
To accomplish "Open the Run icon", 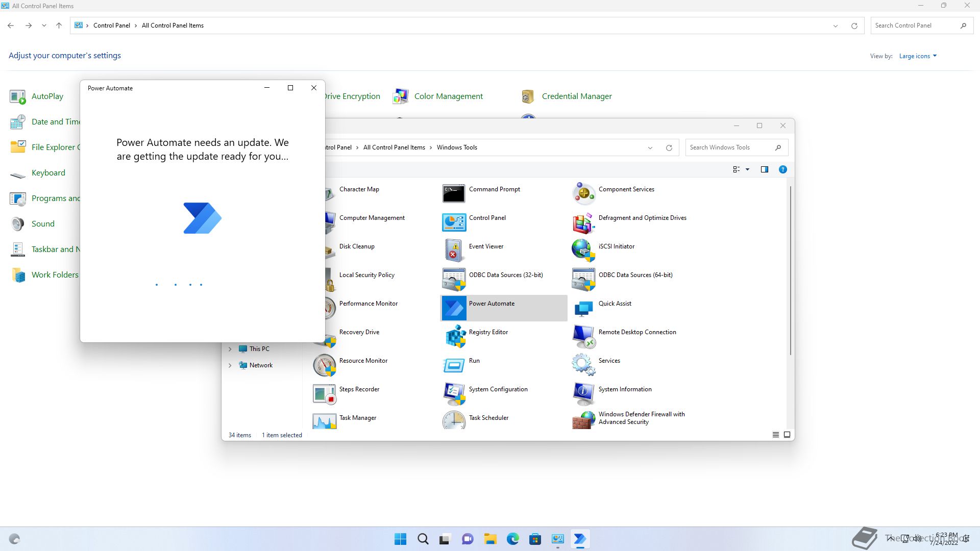I will pos(454,365).
